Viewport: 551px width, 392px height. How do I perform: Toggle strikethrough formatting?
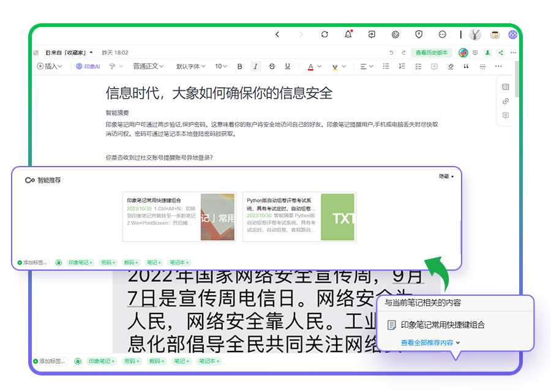272,66
